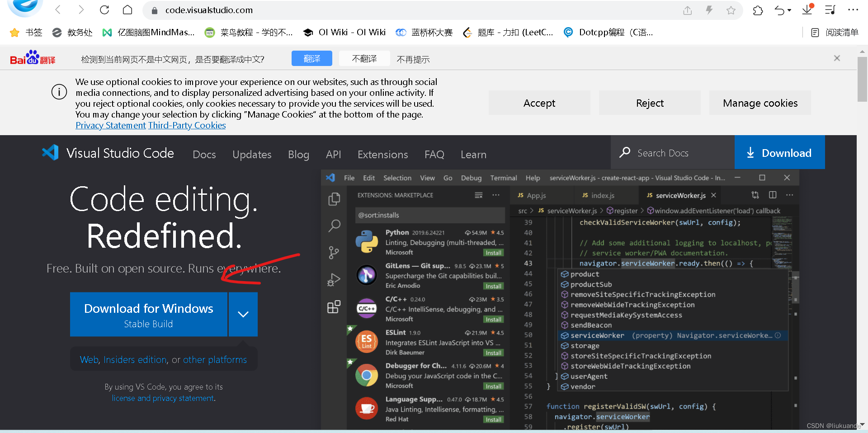Click the page vertical scrollbar thumb
This screenshot has height=433, width=868.
pyautogui.click(x=862, y=80)
